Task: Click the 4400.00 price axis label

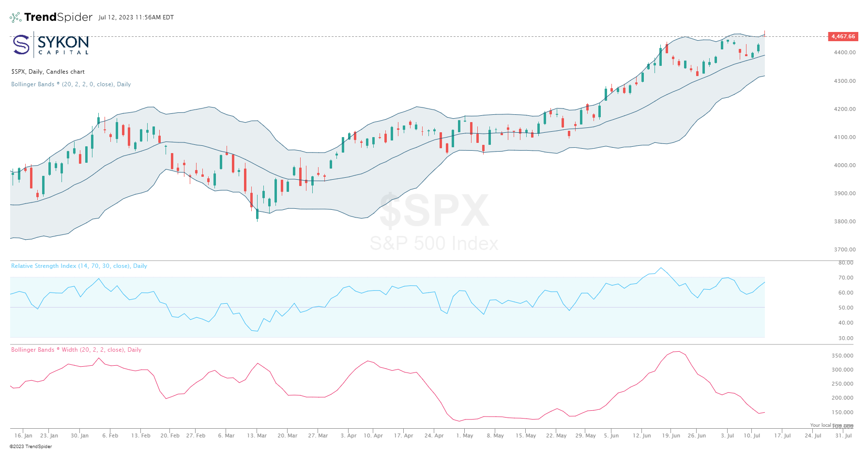Action: tap(845, 52)
